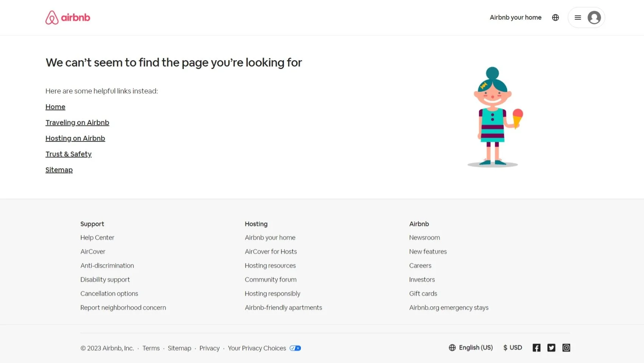Open the Careers link

(420, 266)
